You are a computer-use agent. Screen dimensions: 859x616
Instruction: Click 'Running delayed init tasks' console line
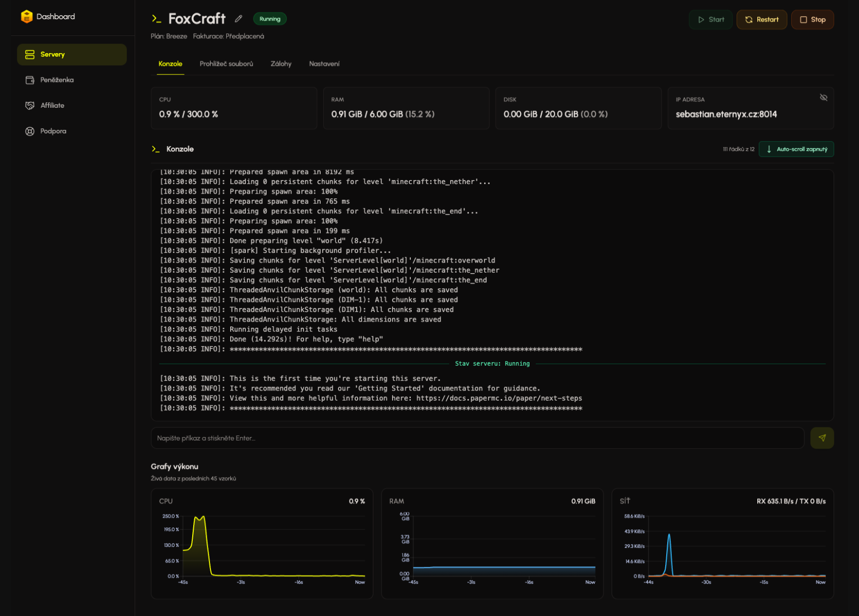tap(248, 329)
